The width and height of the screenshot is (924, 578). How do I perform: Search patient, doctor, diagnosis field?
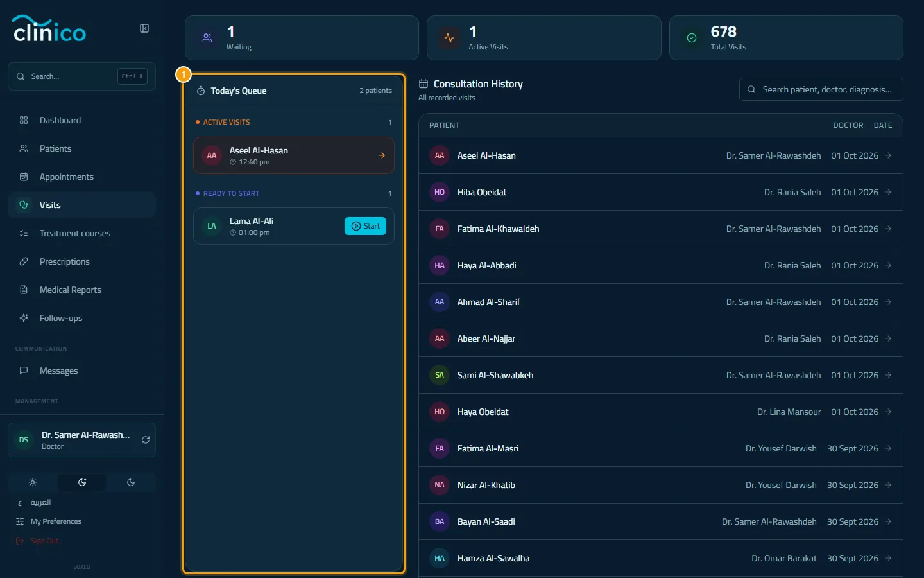[x=821, y=89]
